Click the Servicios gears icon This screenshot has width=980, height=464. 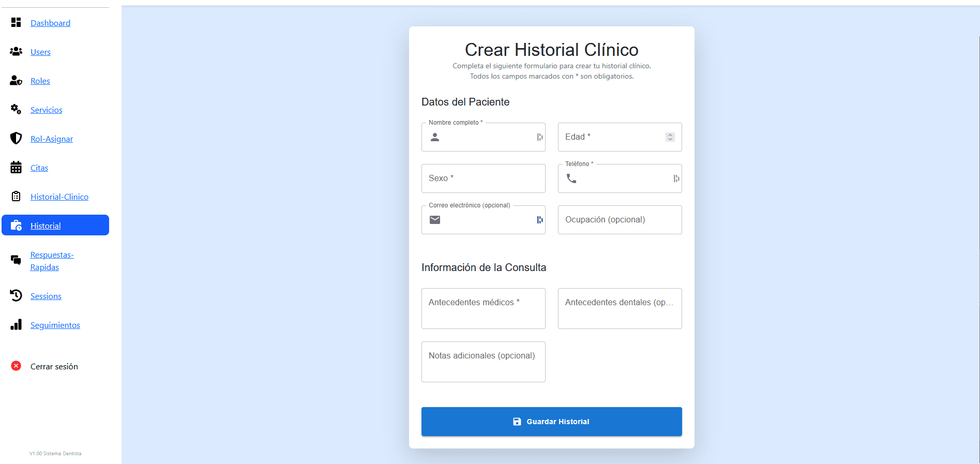[16, 109]
